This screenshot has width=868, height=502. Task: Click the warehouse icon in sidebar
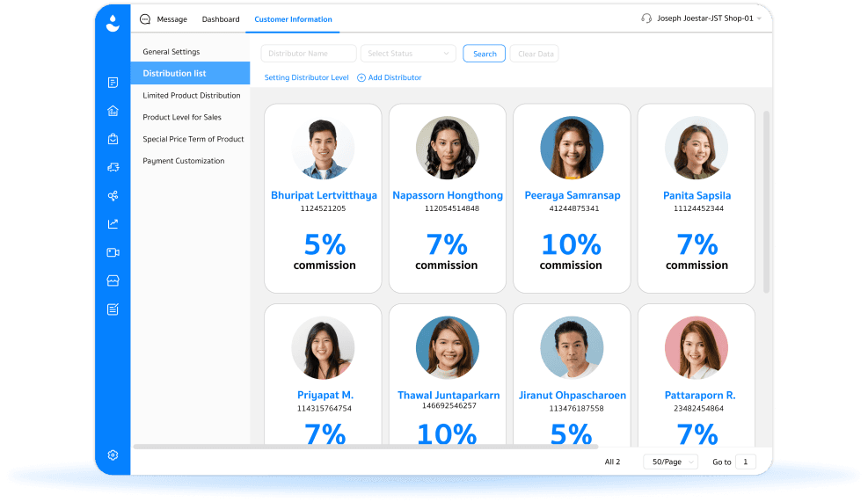[x=113, y=111]
